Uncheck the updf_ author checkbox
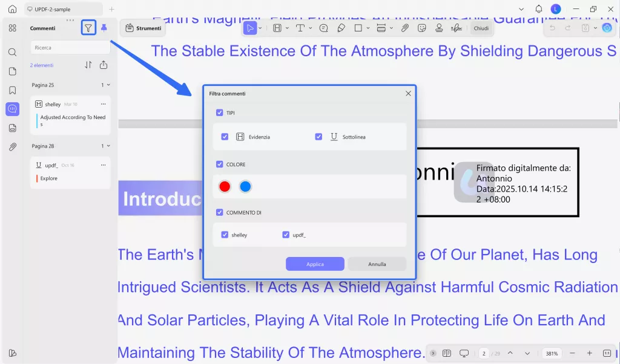The image size is (620, 364). click(286, 235)
